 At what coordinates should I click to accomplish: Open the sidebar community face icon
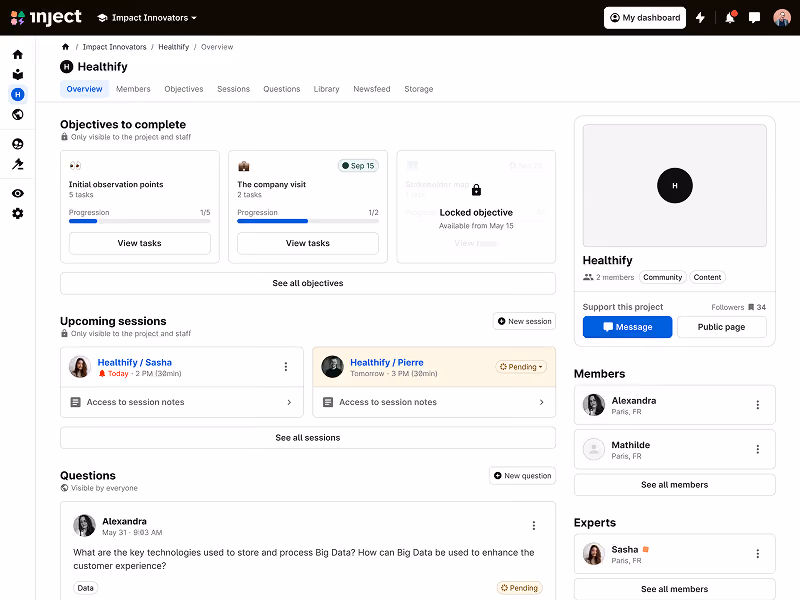pyautogui.click(x=18, y=144)
